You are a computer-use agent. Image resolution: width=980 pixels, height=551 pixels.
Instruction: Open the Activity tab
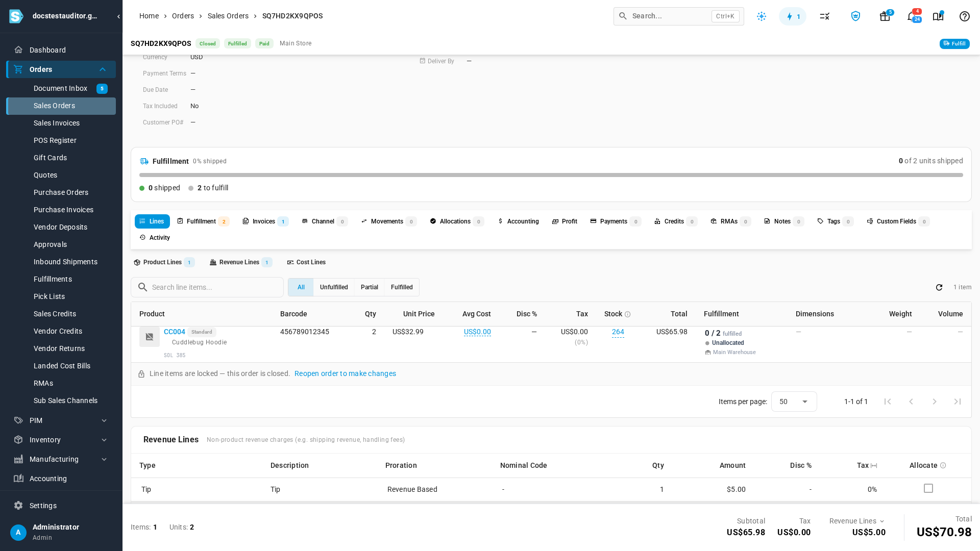click(x=155, y=238)
